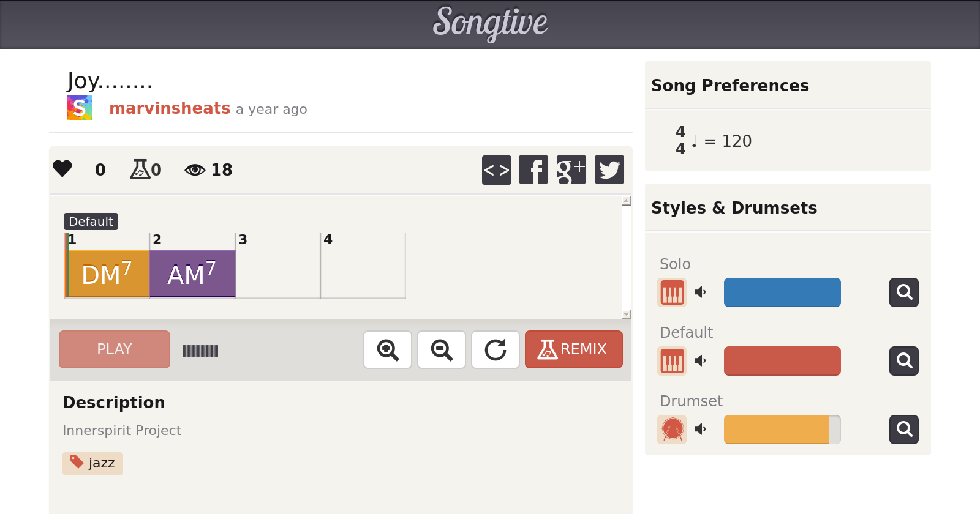This screenshot has width=980, height=514.
Task: Share the song on Twitter
Action: [x=609, y=169]
